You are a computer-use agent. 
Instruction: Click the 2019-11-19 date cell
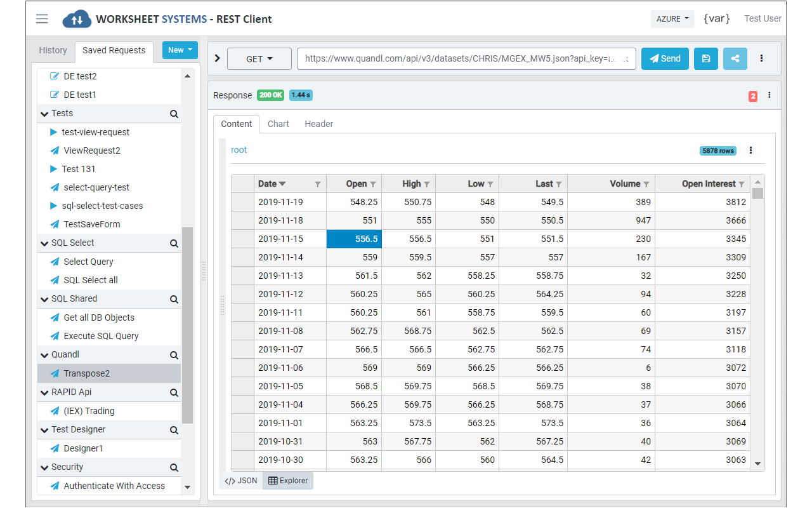coord(290,202)
